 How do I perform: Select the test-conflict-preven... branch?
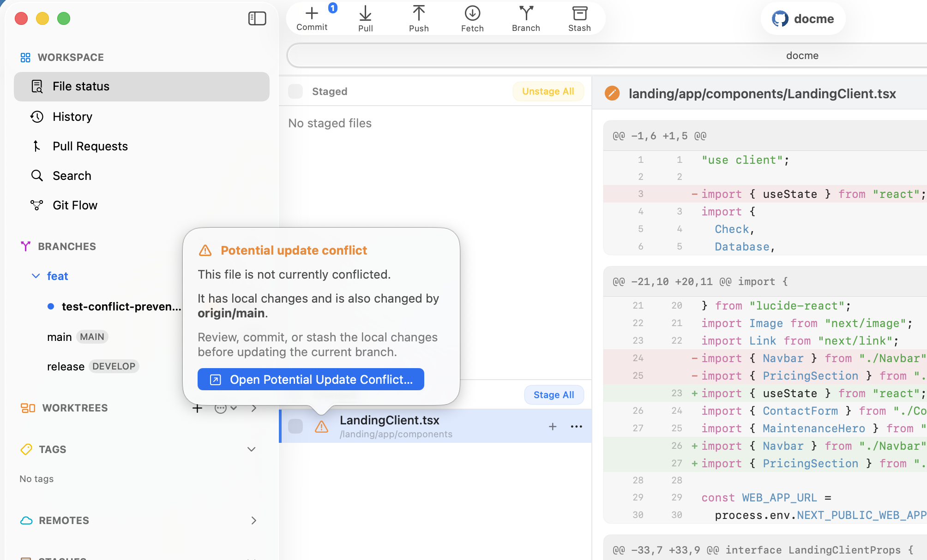pos(121,306)
